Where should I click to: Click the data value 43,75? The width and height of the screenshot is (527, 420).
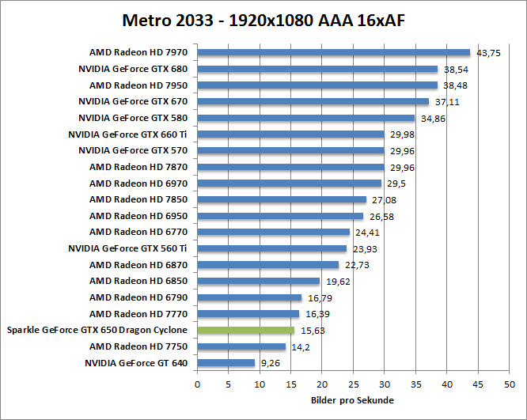click(489, 53)
